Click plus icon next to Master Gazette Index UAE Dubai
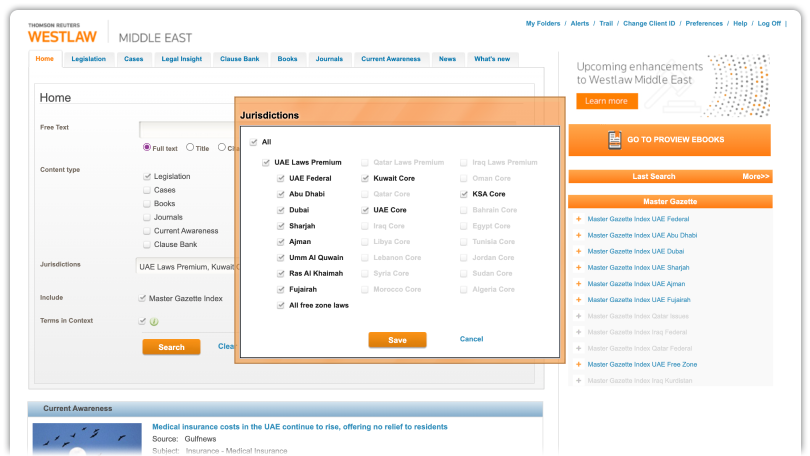Viewport: 810px width, 456px height. click(578, 251)
